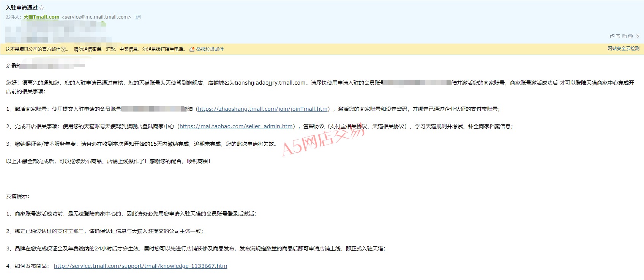
Task: Click 举报垃圾邮件 link
Action: click(x=210, y=49)
